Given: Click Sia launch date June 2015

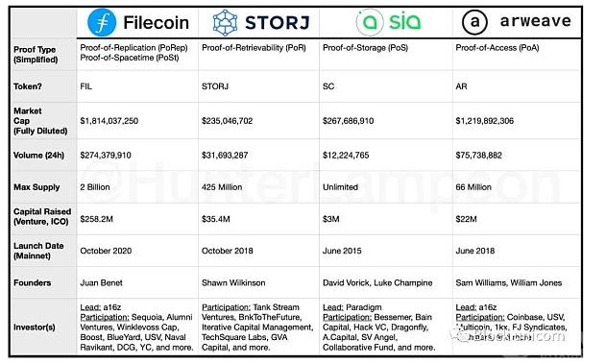Looking at the screenshot, I should click(342, 251).
